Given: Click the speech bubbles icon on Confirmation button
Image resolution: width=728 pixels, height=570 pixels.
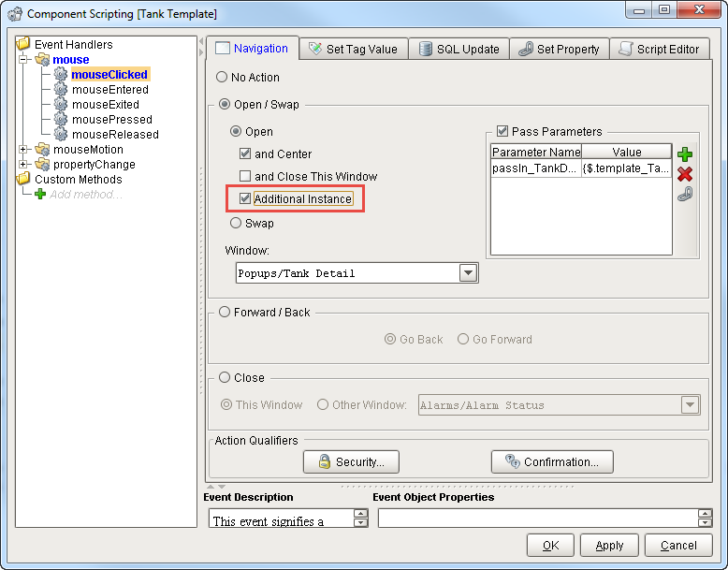Looking at the screenshot, I should [x=512, y=461].
